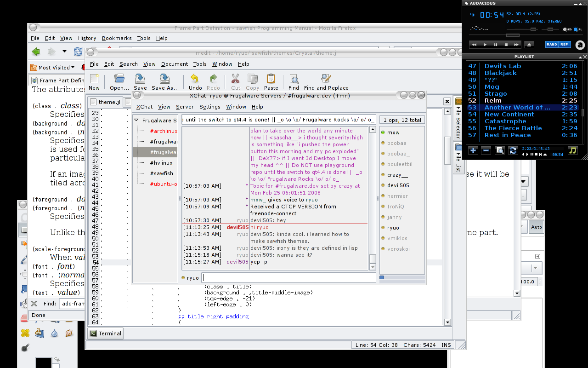Viewport: 588px width, 368px height.
Task: Click Firefox back arrow button
Action: tap(36, 52)
